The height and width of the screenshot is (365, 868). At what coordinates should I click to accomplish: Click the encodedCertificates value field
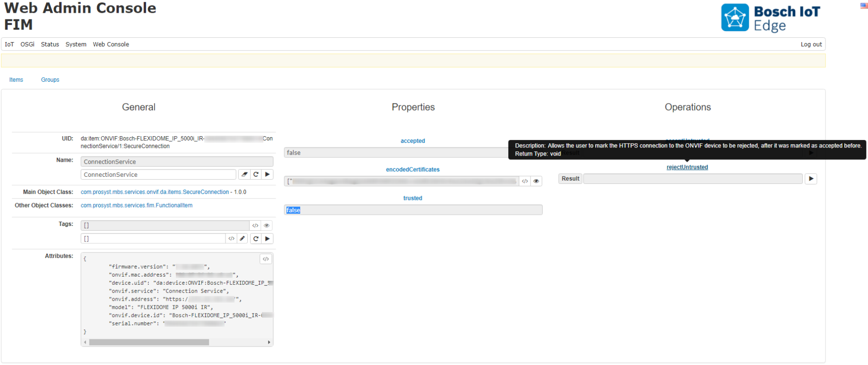click(401, 181)
